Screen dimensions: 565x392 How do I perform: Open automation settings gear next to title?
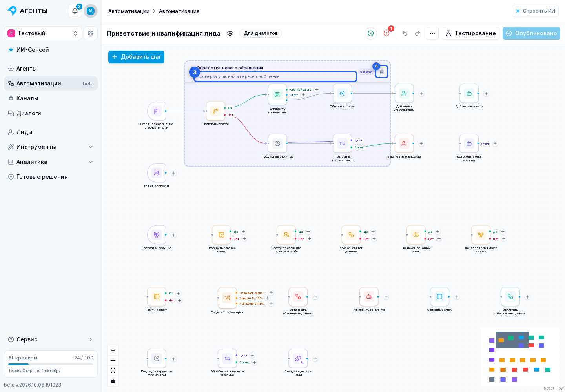(230, 33)
